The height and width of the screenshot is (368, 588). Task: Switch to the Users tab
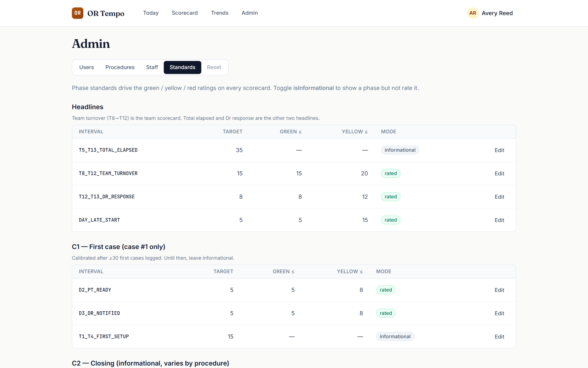(86, 67)
